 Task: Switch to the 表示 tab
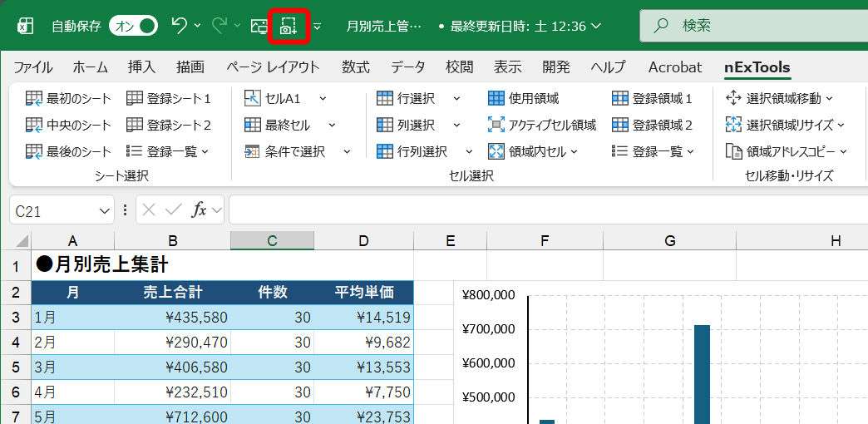pyautogui.click(x=508, y=67)
